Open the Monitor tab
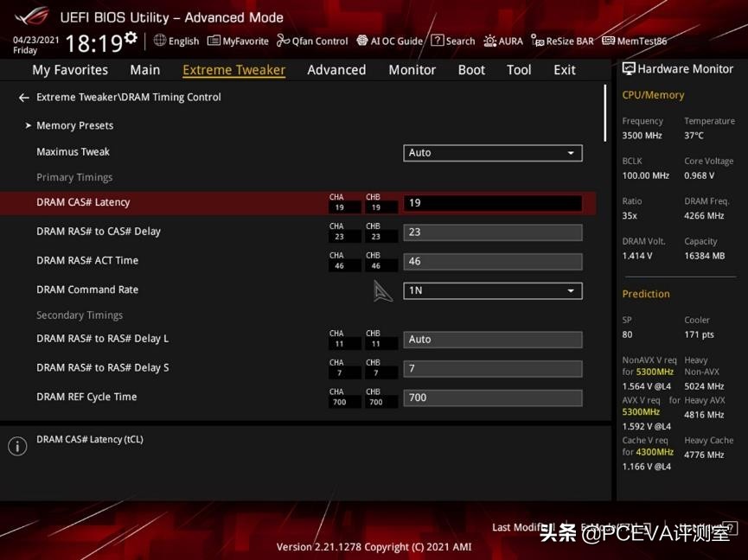 (x=412, y=70)
